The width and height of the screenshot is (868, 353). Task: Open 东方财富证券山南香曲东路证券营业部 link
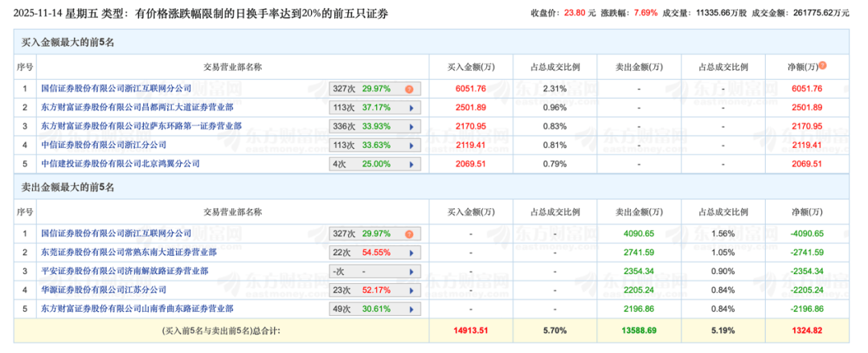click(x=137, y=309)
